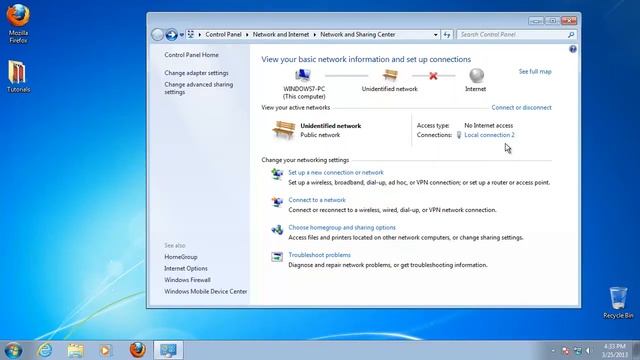
Task: Click the volume speaker tray icon
Action: coord(588,351)
